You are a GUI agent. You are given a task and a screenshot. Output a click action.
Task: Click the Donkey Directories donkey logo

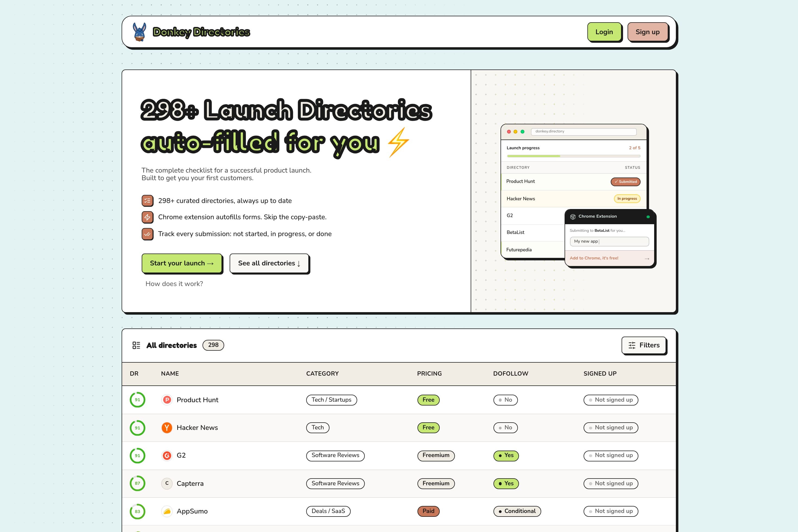coord(140,32)
